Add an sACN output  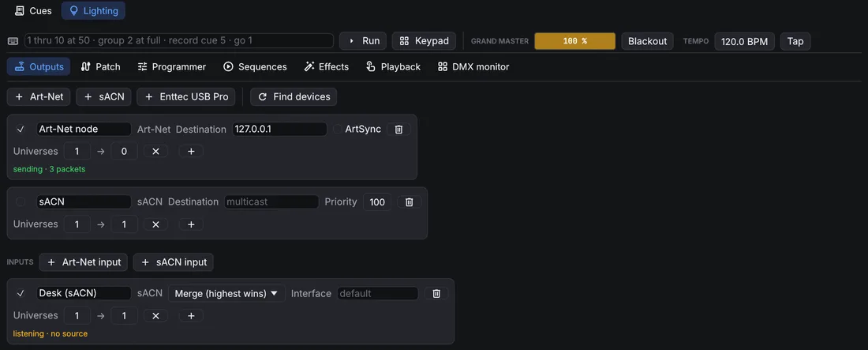click(103, 96)
